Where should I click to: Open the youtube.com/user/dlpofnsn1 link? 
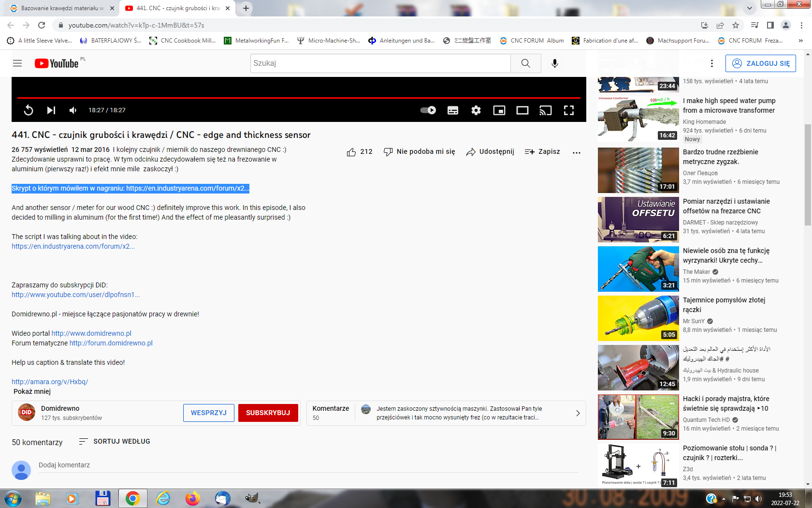click(x=76, y=295)
